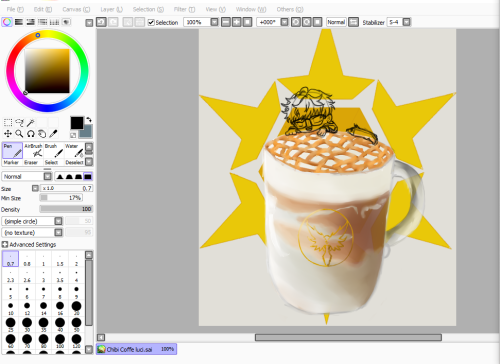This screenshot has height=364, width=500.
Task: Flip the view horizontally
Action: click(353, 22)
